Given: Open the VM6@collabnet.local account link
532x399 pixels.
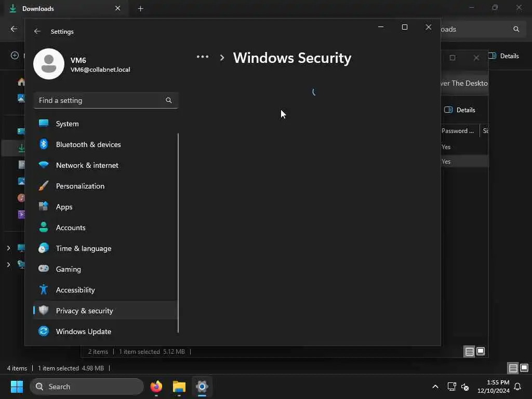Looking at the screenshot, I should 100,70.
